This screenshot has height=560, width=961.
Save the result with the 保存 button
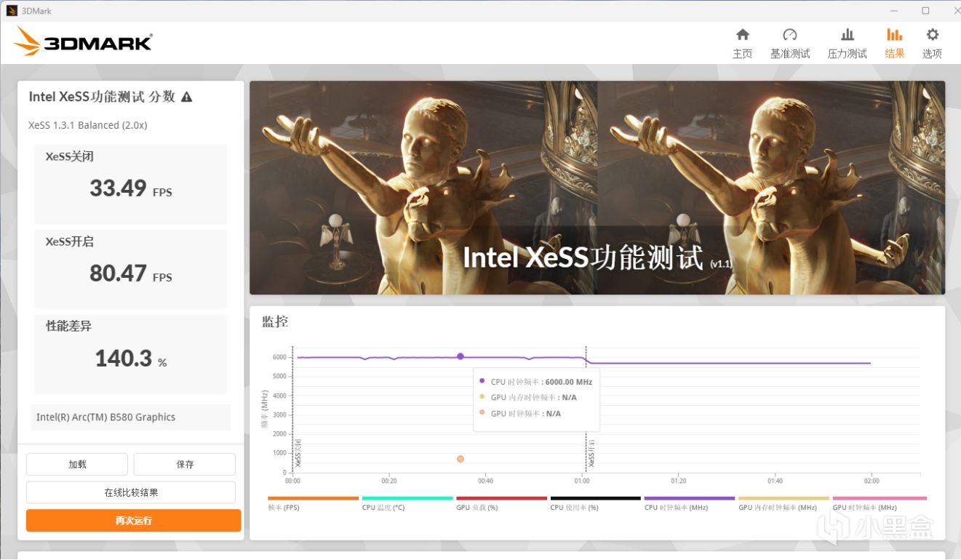click(x=185, y=464)
